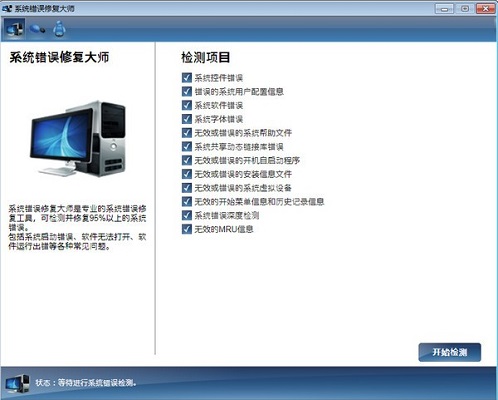The height and width of the screenshot is (400, 498).
Task: Uncheck 系统共享动态链接库错误 item
Action: (x=187, y=147)
